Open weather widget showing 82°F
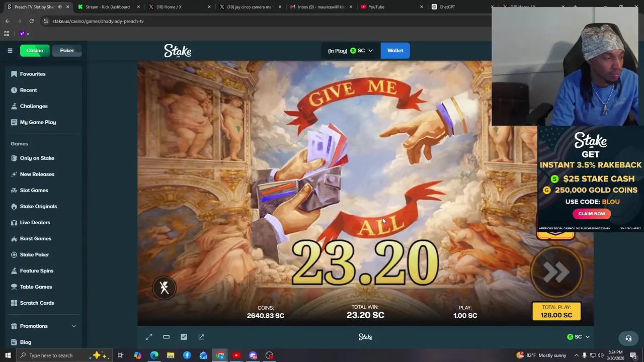The height and width of the screenshot is (362, 644). tap(541, 355)
